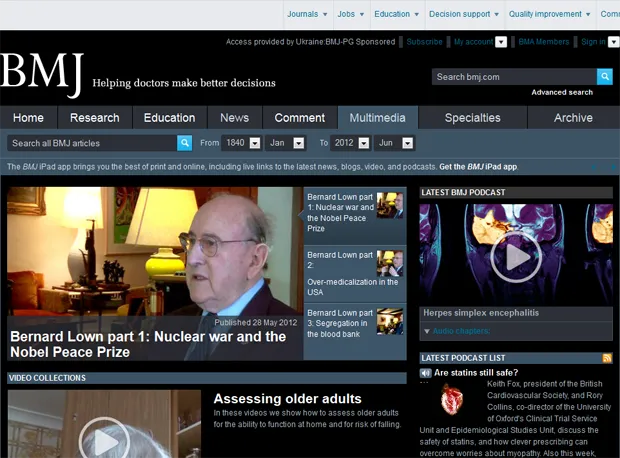620x458 pixels.
Task: Open the My account dropdown arrow
Action: 501,42
